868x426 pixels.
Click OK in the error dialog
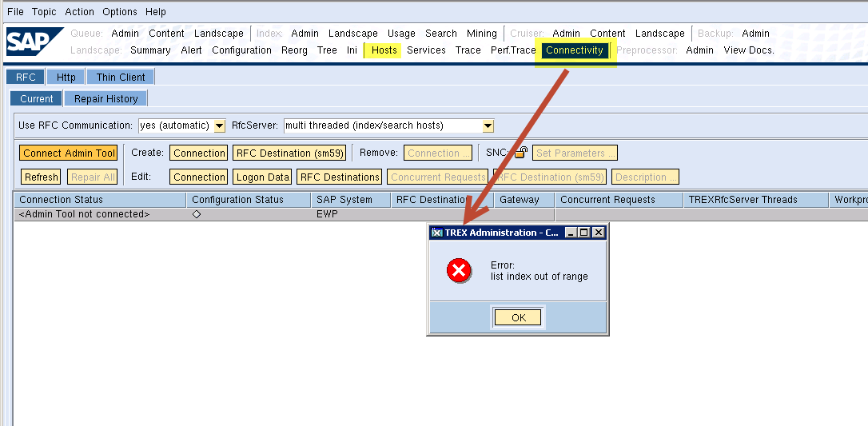tap(518, 317)
